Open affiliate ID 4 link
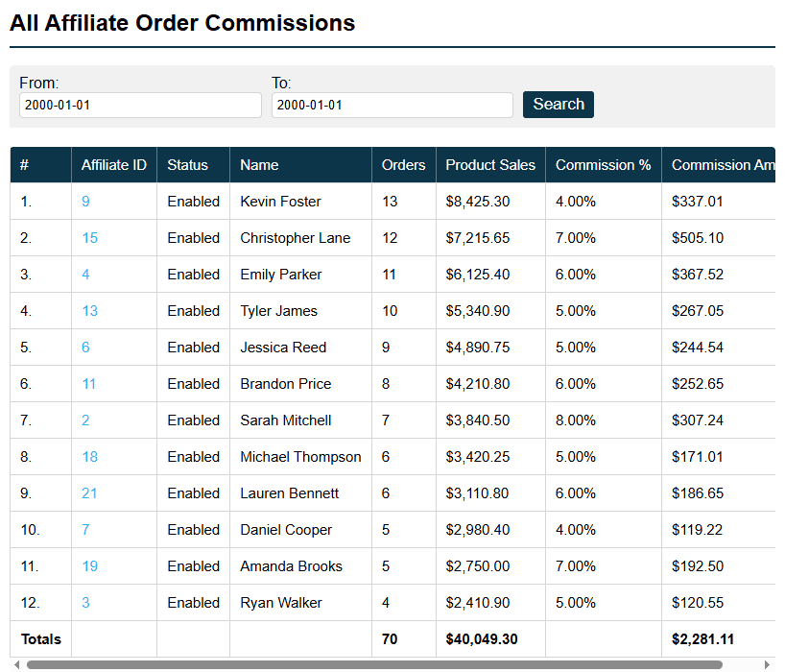Viewport: 785px width, 672px height. 85,275
